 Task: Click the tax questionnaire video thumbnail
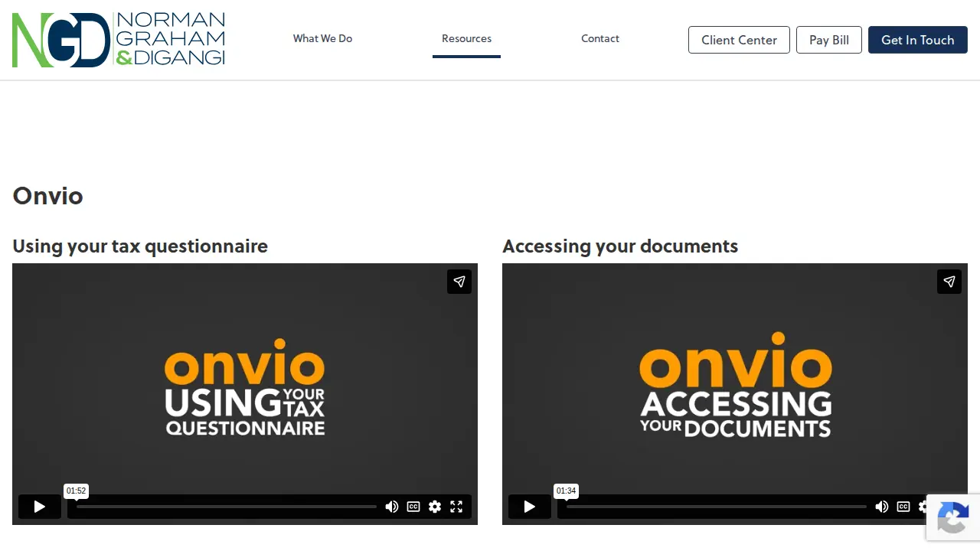pyautogui.click(x=245, y=394)
